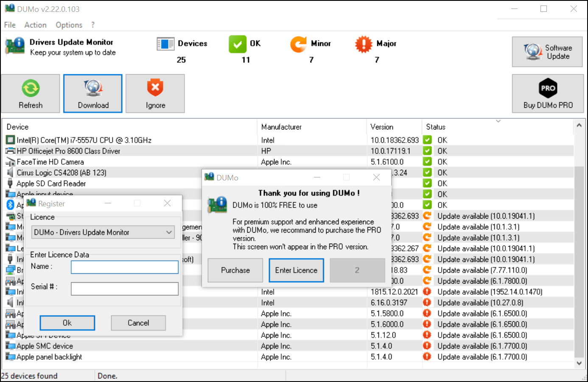Screen dimensions: 588x382
Task: Open the ? help menu
Action: tap(93, 25)
